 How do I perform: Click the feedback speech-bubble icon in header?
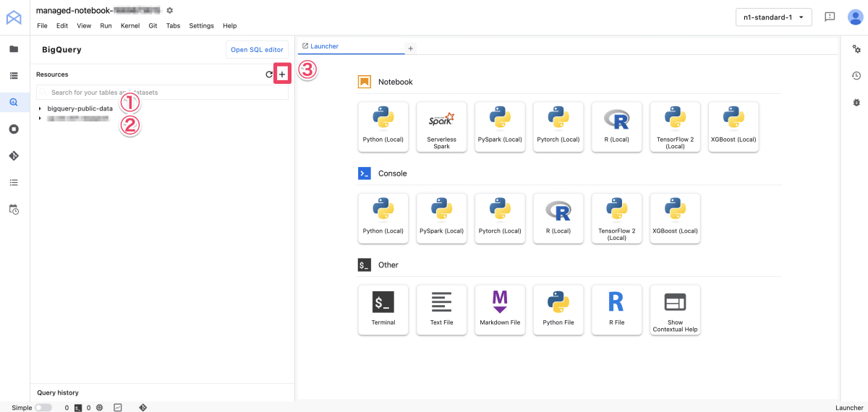[x=830, y=17]
